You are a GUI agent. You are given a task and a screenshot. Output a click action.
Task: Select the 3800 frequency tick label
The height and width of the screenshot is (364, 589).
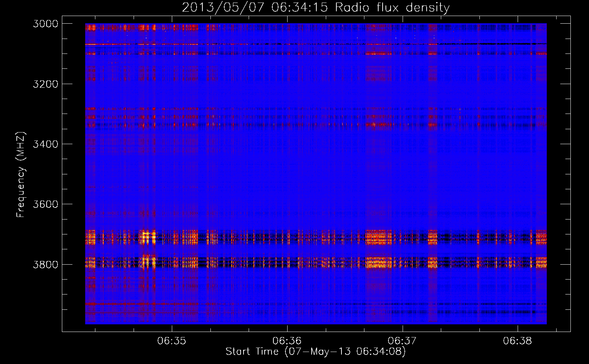point(46,264)
